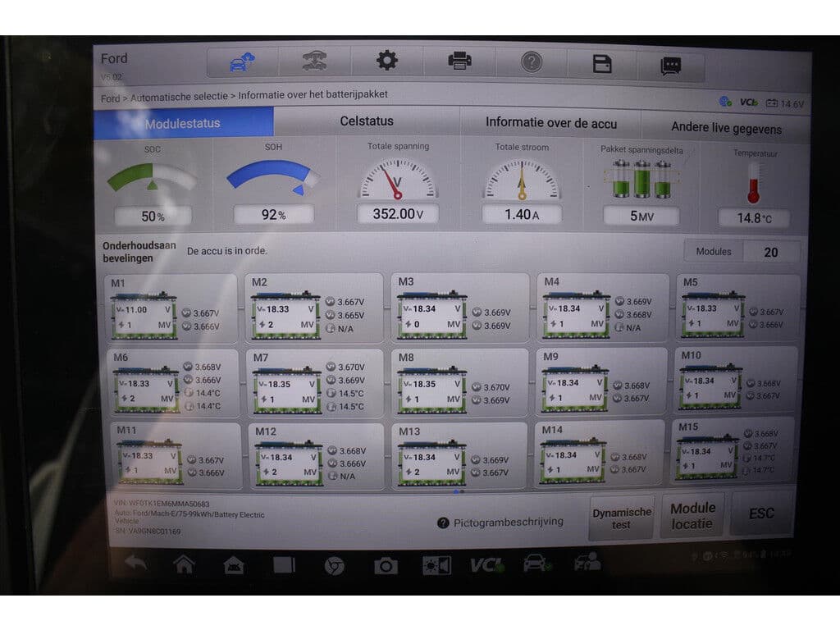Open the Chrome browser icon
The image size is (840, 630).
(x=334, y=565)
